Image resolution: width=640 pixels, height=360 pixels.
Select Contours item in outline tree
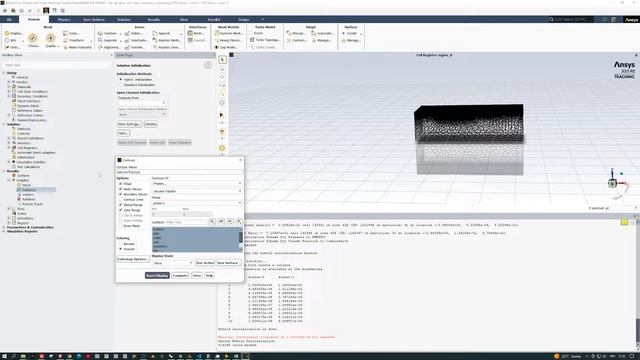point(29,190)
